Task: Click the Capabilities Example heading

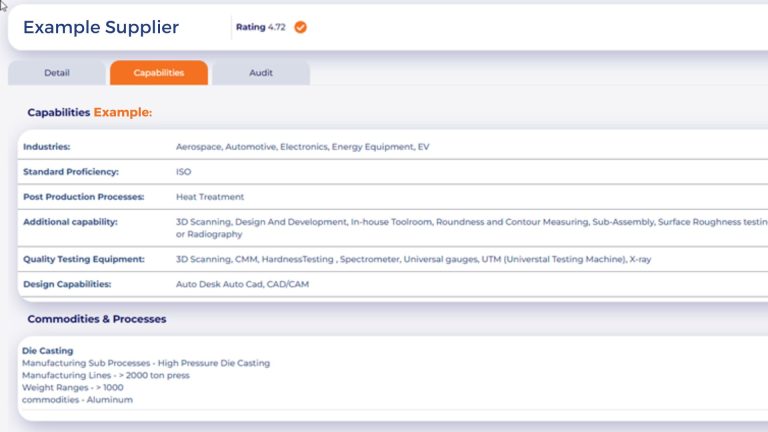Action: click(90, 112)
